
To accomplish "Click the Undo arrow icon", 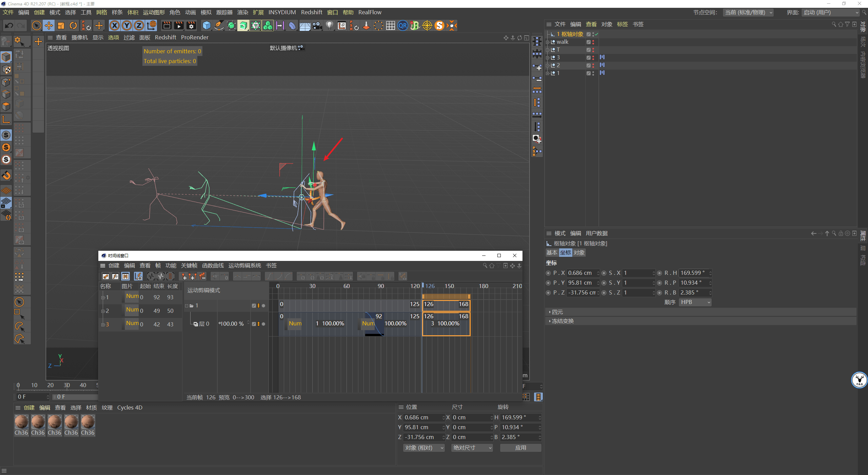I will pyautogui.click(x=9, y=25).
